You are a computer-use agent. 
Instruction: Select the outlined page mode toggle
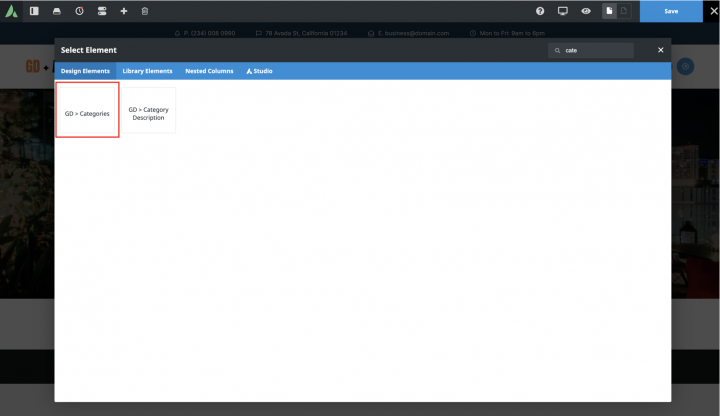pos(624,11)
